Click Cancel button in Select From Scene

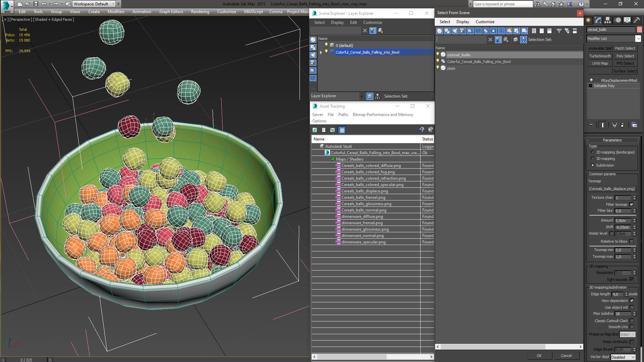[x=566, y=356]
